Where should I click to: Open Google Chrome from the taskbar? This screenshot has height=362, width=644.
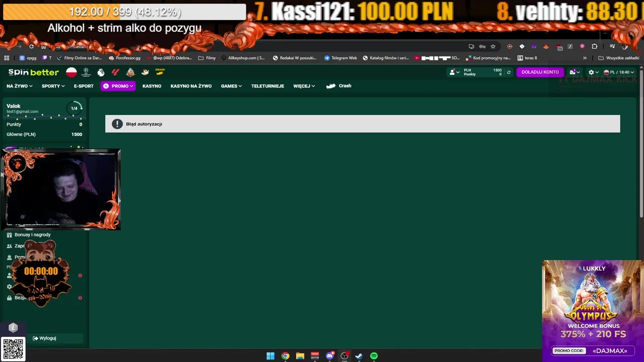point(285,356)
